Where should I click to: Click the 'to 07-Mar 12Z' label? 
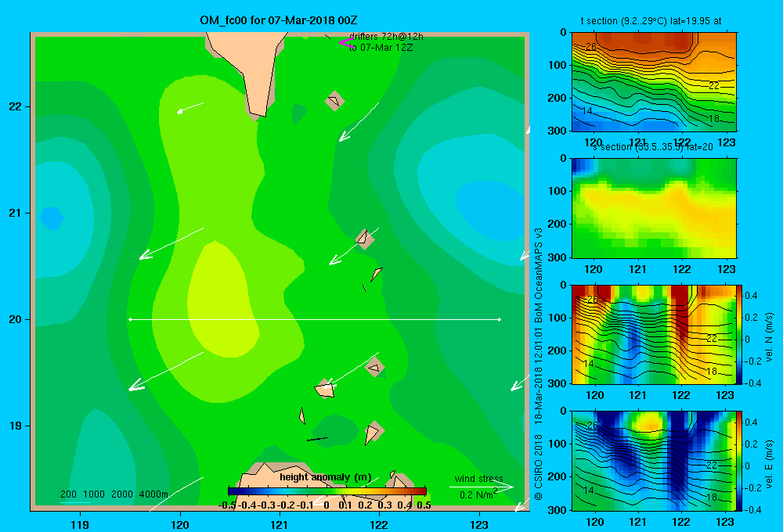click(381, 48)
